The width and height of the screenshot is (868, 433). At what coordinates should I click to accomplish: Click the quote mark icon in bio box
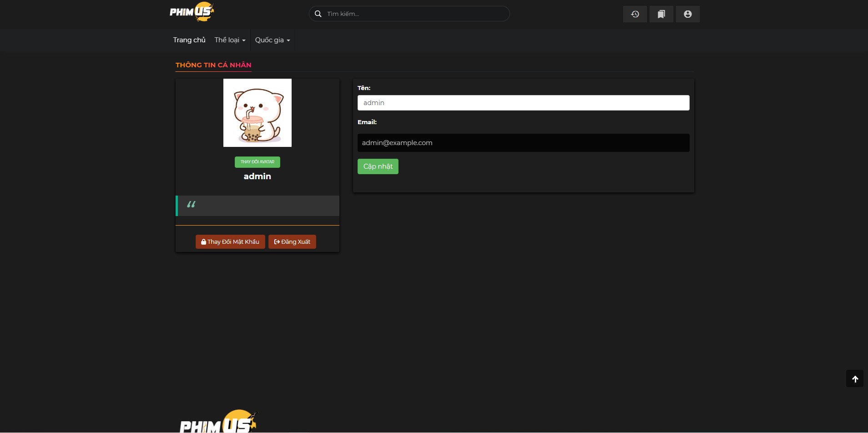(191, 205)
